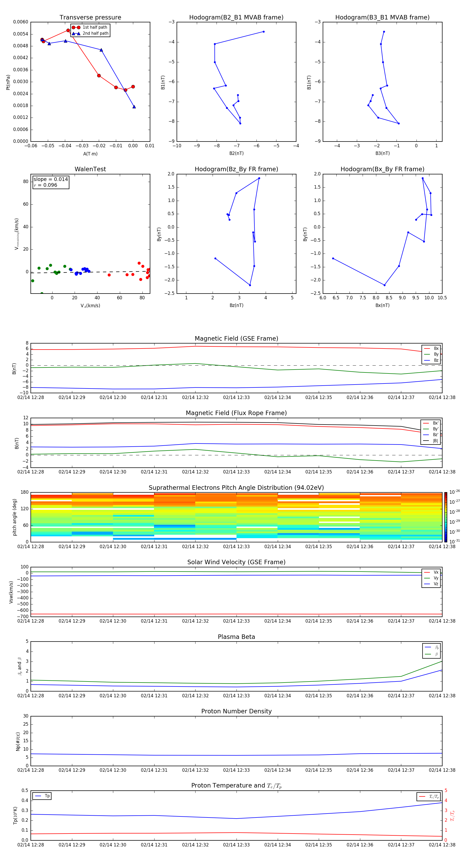Select the By entry in GSE magnetic field legend
Image resolution: width=473 pixels, height=868 pixels.
431,355
